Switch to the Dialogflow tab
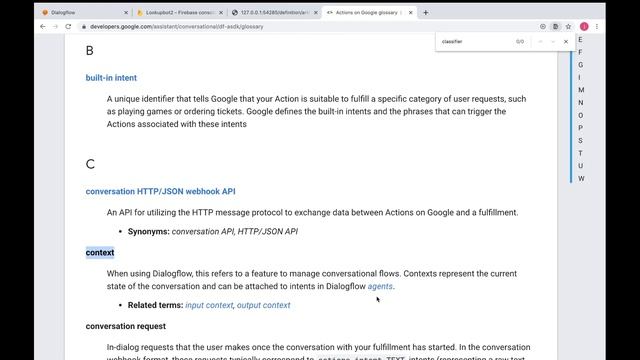Viewport: 640px width, 360px height. point(85,13)
